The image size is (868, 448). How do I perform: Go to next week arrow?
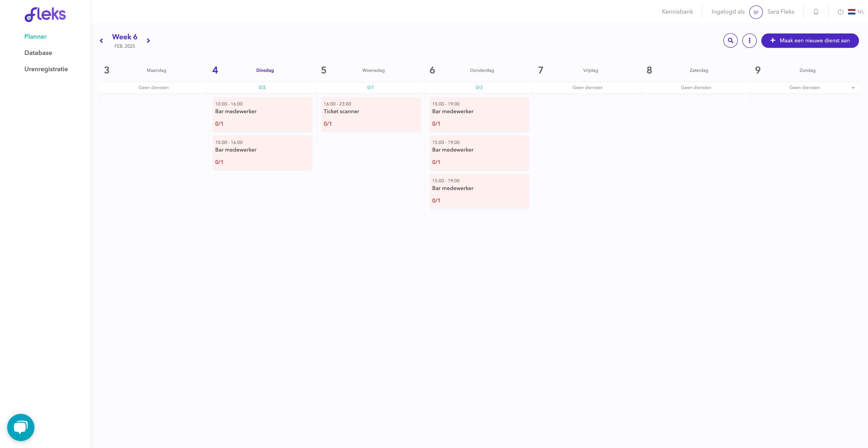[148, 41]
